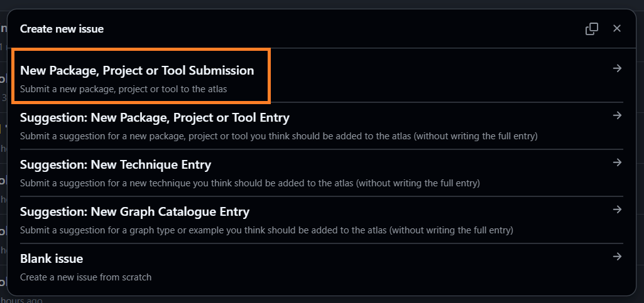
Task: Click the arrow on Blank issue row
Action: (617, 257)
